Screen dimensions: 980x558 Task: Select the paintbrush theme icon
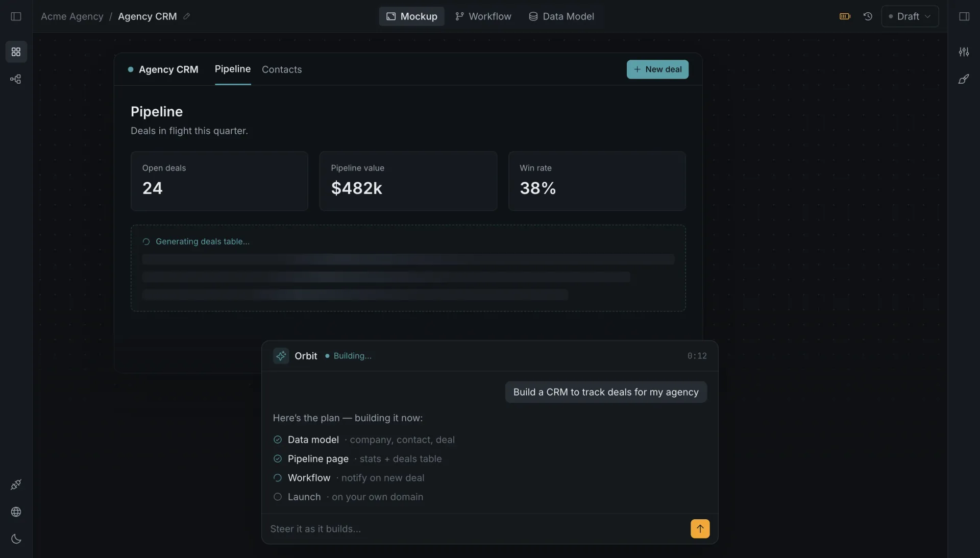point(964,79)
